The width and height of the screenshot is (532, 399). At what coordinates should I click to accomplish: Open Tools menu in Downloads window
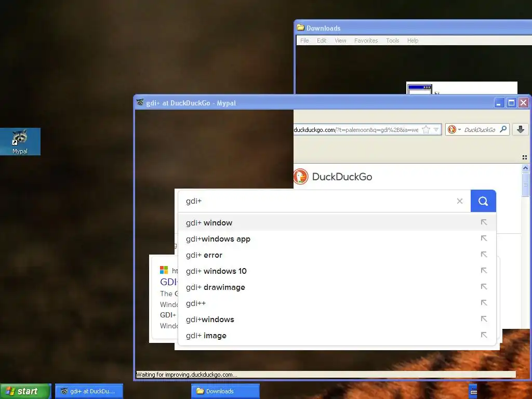pos(393,41)
